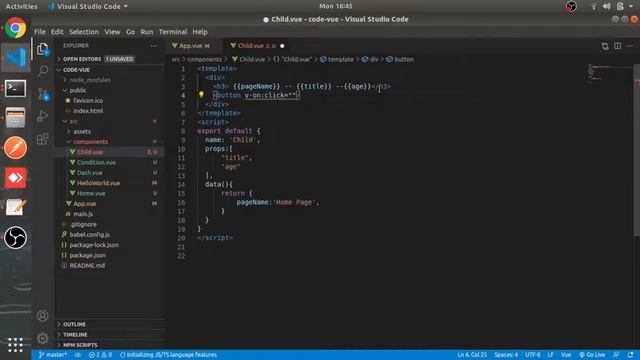640x360 pixels.
Task: Click the Go Live button in status bar
Action: [592, 355]
